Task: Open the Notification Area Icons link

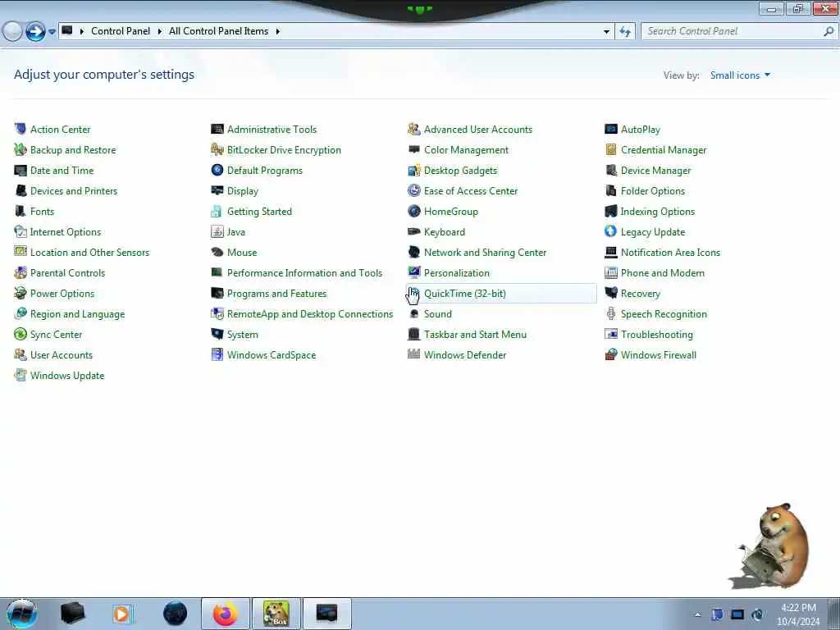Action: 670,253
